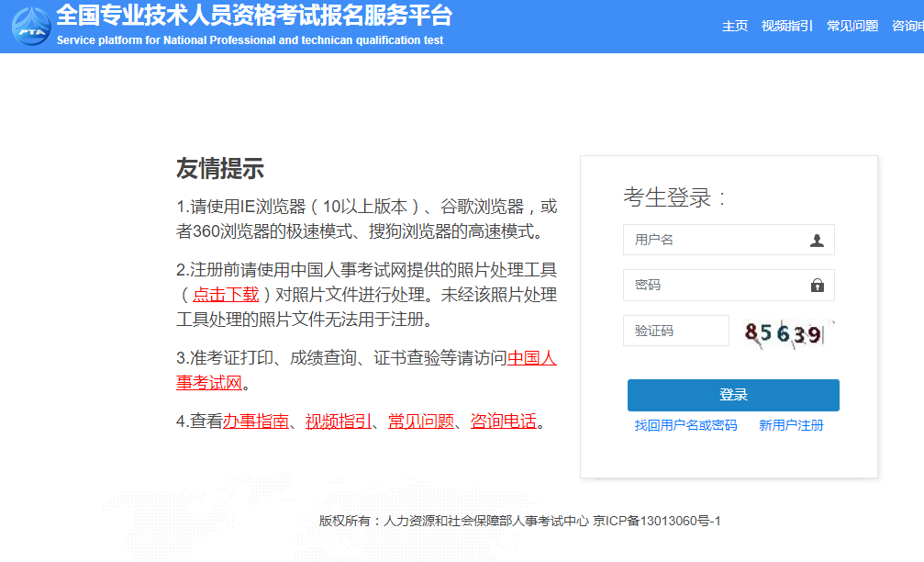924x562 pixels.
Task: Open 找回用户名或密码 link
Action: point(686,426)
